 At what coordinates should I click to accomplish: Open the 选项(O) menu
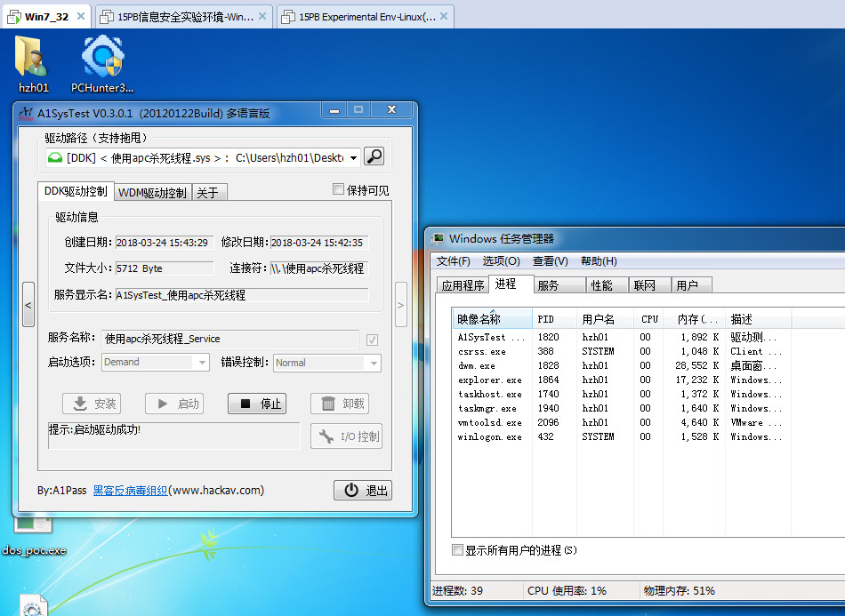[x=501, y=261]
